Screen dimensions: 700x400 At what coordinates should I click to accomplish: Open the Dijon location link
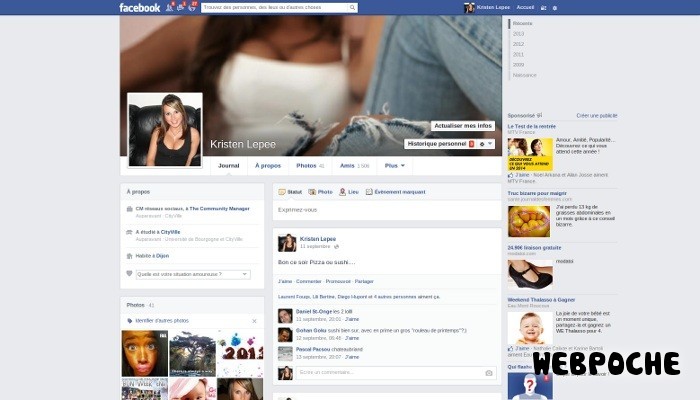[162, 256]
